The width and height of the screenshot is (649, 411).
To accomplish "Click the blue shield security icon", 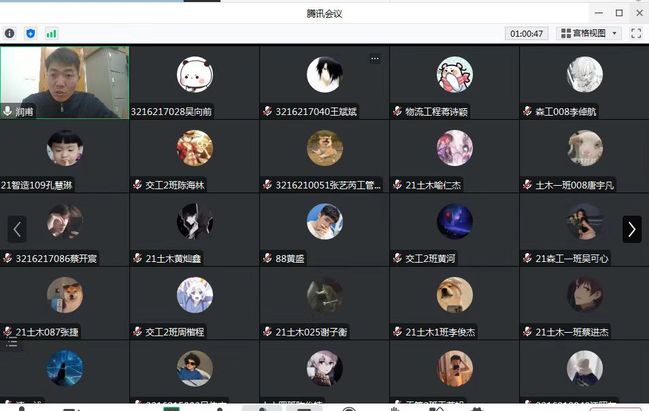I will tap(30, 33).
